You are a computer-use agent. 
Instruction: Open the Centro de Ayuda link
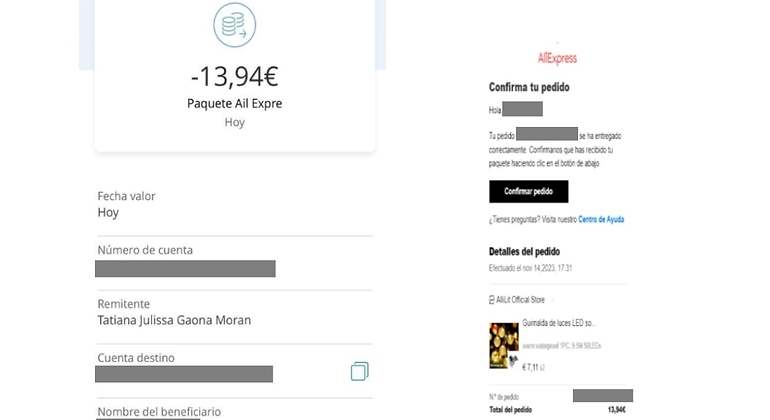click(601, 220)
